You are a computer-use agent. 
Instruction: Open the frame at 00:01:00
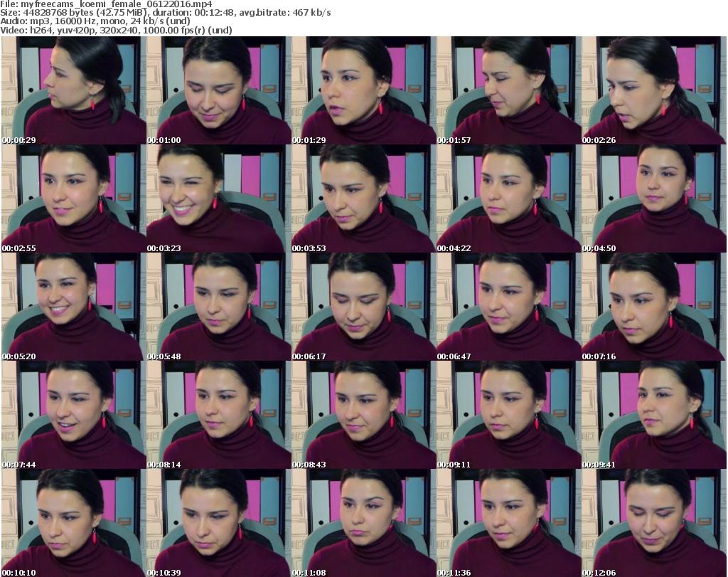click(x=219, y=90)
